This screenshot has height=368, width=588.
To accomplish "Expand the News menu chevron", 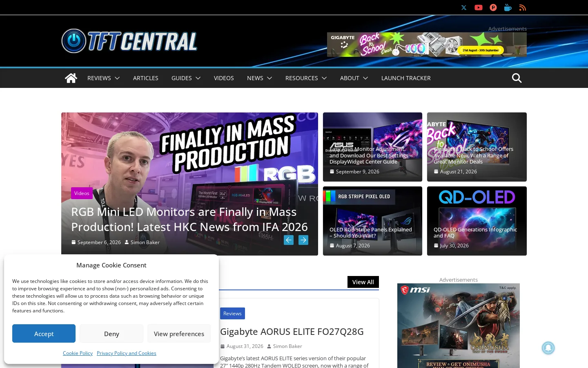I will pyautogui.click(x=269, y=78).
